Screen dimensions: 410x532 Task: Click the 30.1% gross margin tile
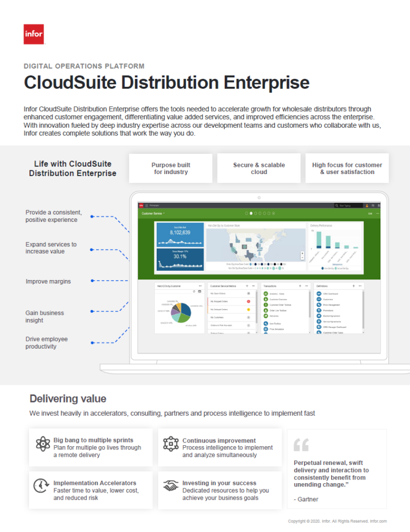point(180,259)
